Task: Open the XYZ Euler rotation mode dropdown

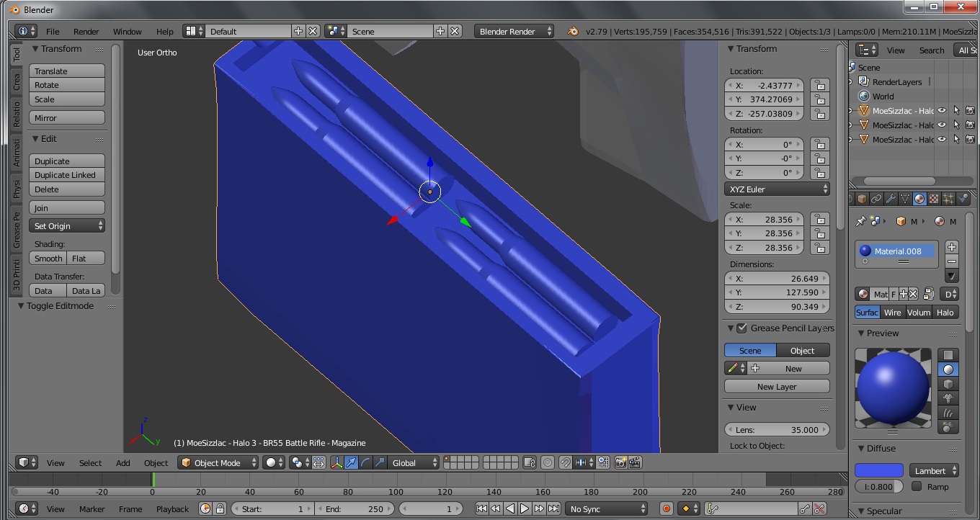Action: 777,189
